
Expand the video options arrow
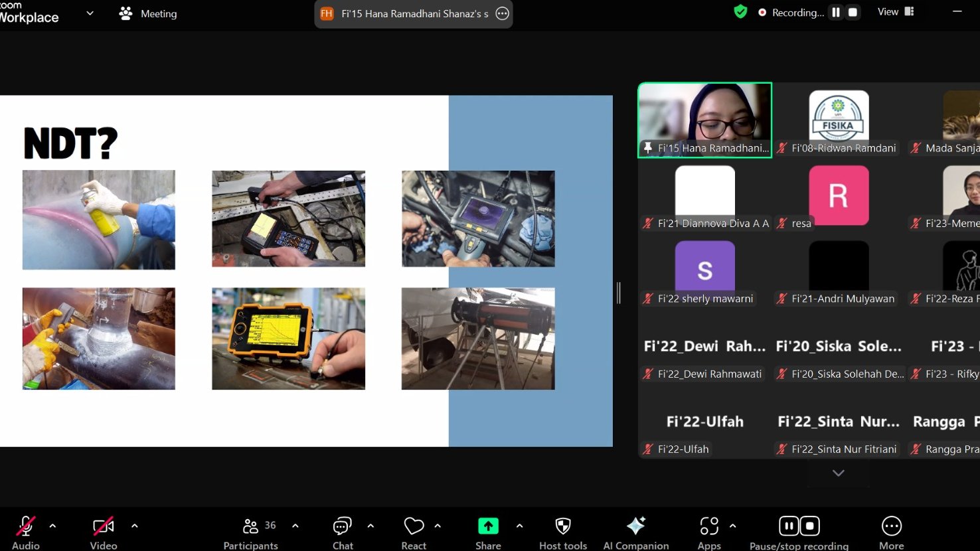point(135,526)
